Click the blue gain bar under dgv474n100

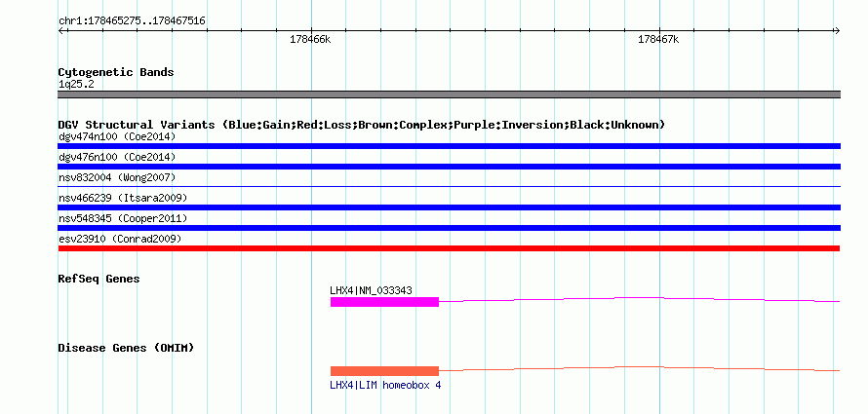point(449,146)
